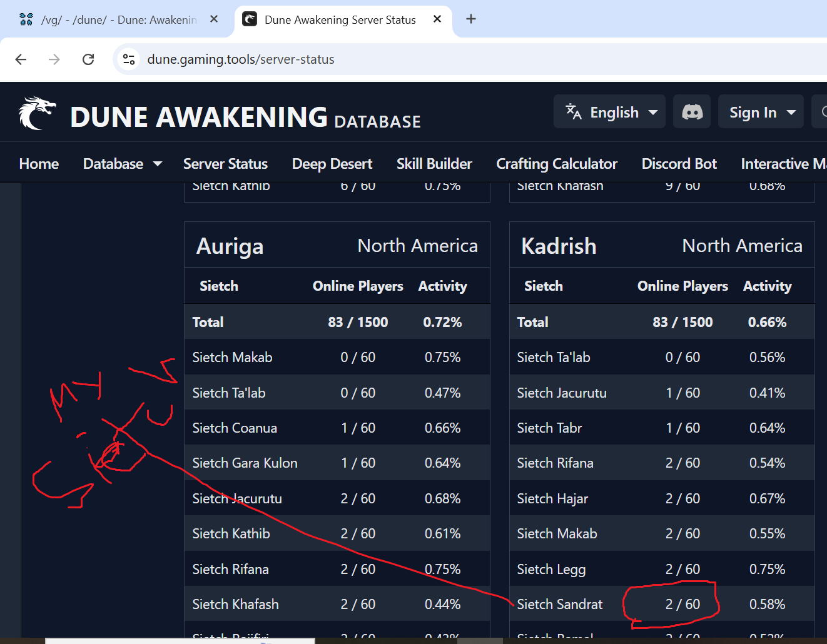Viewport: 827px width, 644px height.
Task: Select Sietch Tabr row
Action: [662, 428]
